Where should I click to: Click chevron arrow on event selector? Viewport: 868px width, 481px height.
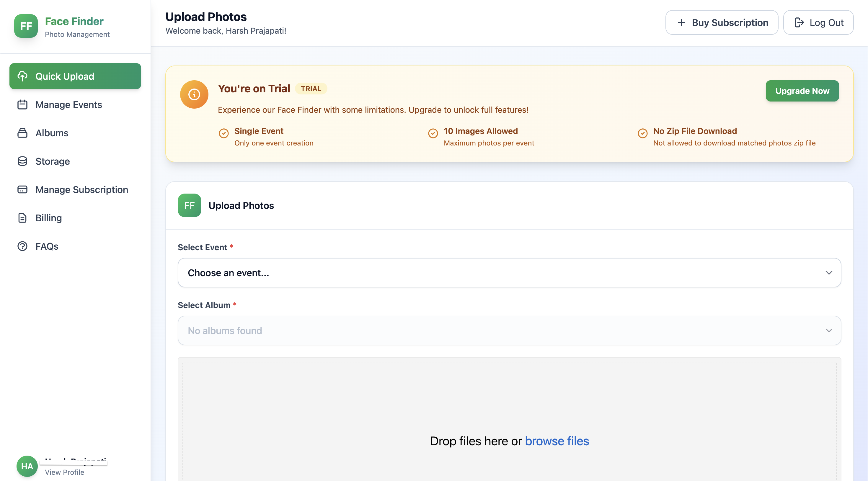(x=829, y=273)
